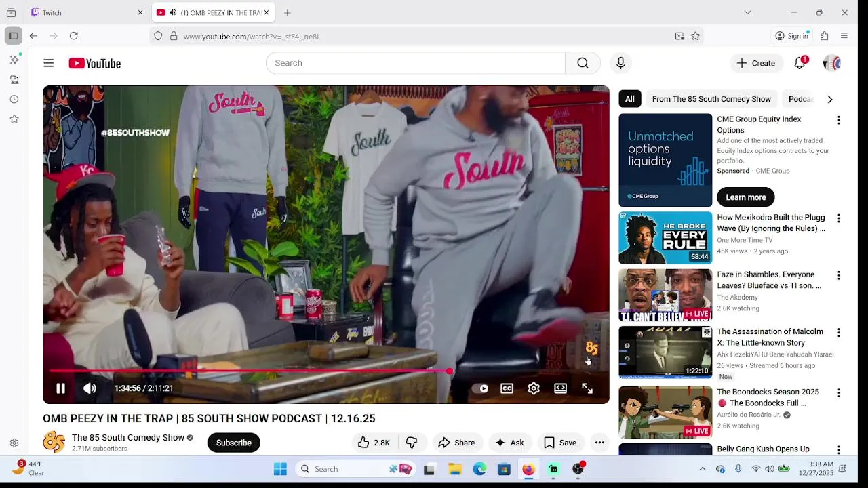Toggle closed captions CC button
Screen dimensions: 868x488
(507, 388)
